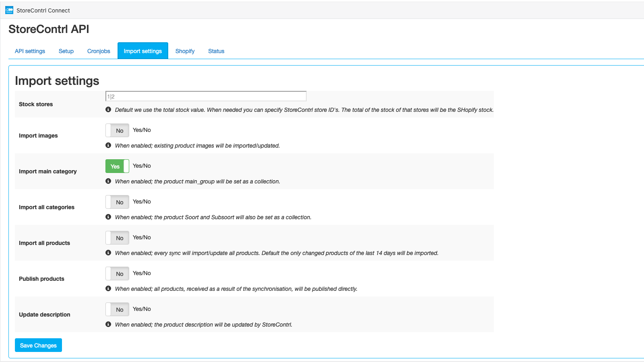Click Yes/No text beside Import all categories

point(142,202)
